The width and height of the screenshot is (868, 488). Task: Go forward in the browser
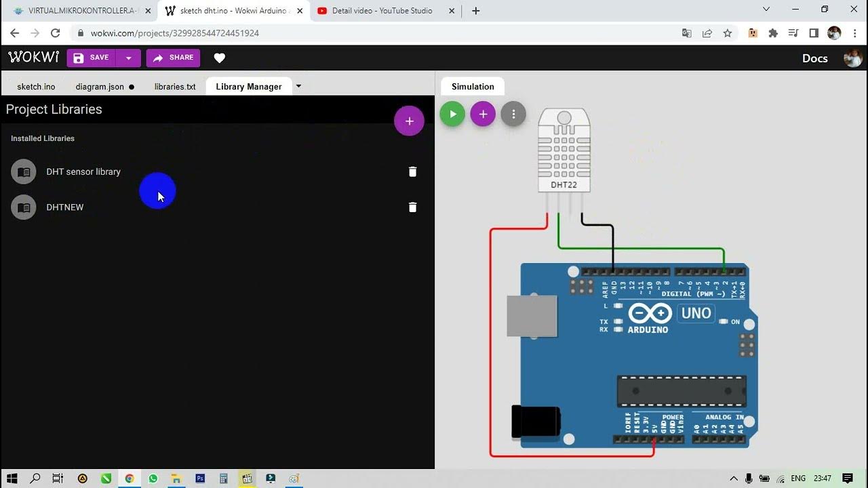click(x=35, y=33)
